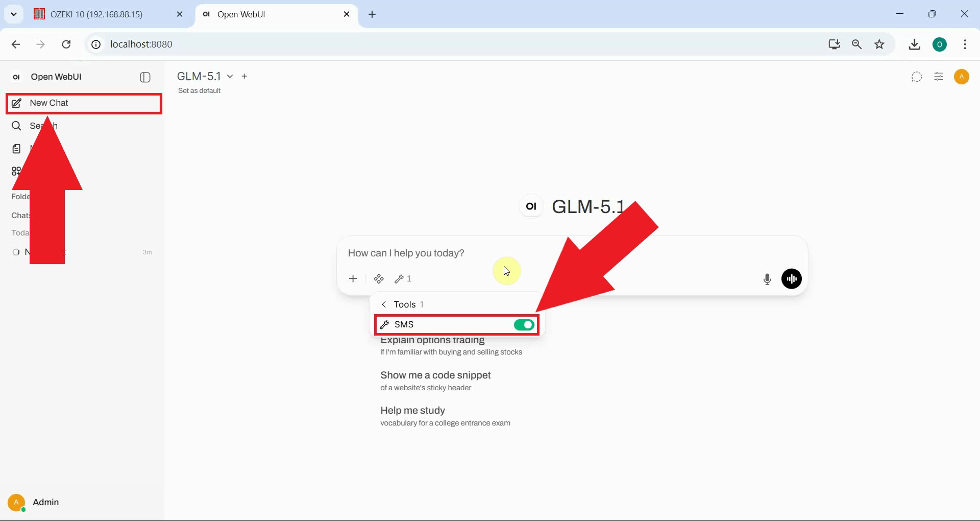The width and height of the screenshot is (980, 521).
Task: Click the message input field
Action: pyautogui.click(x=572, y=253)
